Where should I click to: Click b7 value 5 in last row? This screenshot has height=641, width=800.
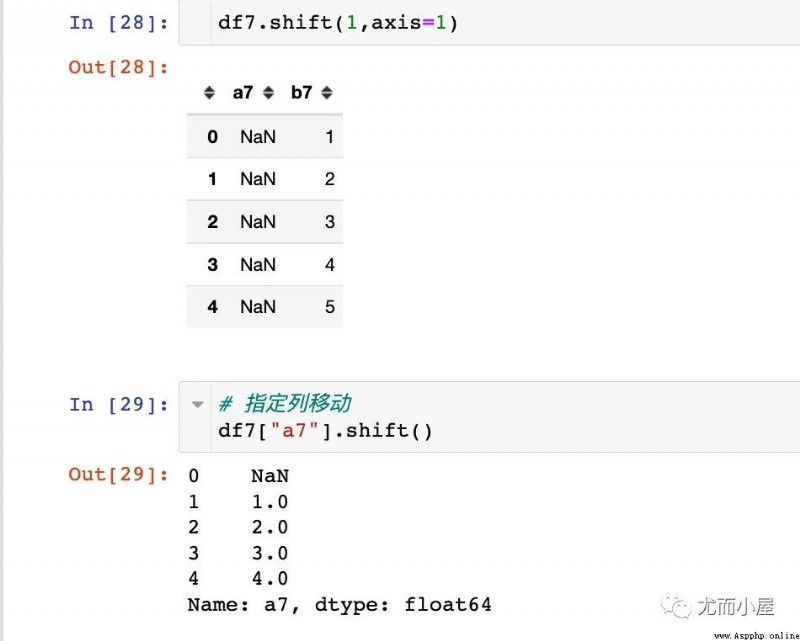pos(330,307)
